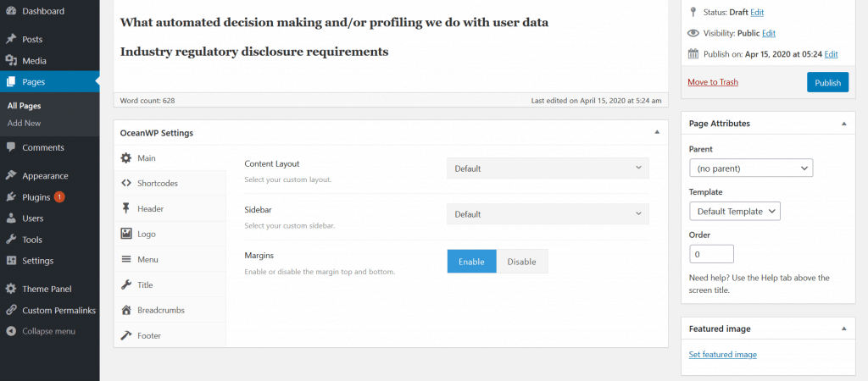The image size is (868, 381).
Task: Open the Parent page dropdown
Action: (751, 168)
